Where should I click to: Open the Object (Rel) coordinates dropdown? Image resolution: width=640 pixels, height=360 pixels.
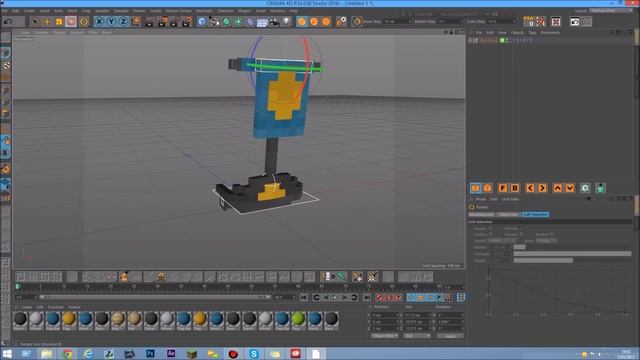[384, 336]
